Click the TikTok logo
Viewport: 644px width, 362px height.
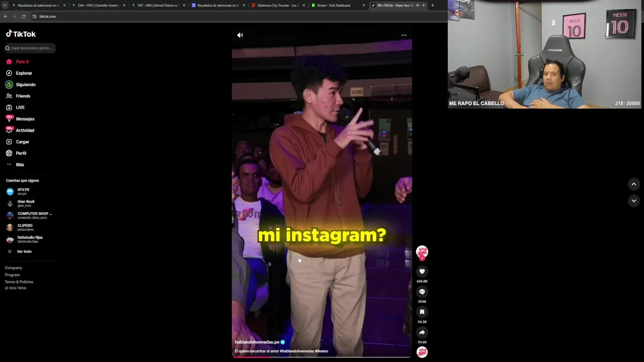pos(21,34)
